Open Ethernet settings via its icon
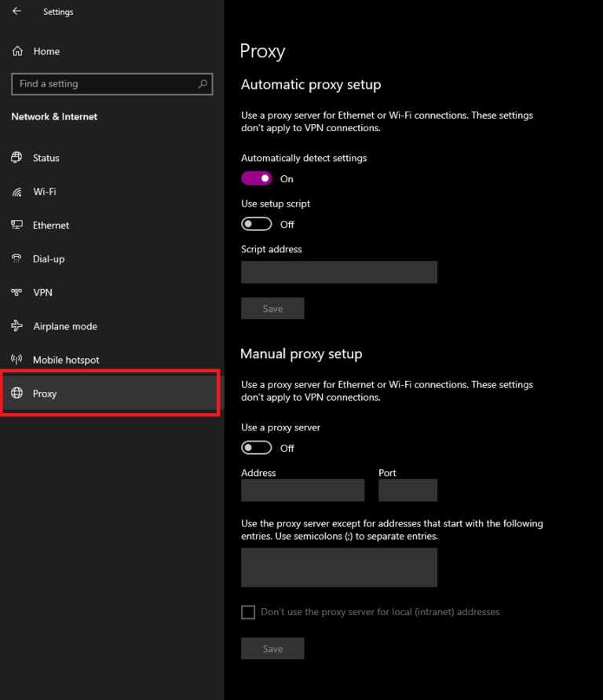 (x=17, y=225)
